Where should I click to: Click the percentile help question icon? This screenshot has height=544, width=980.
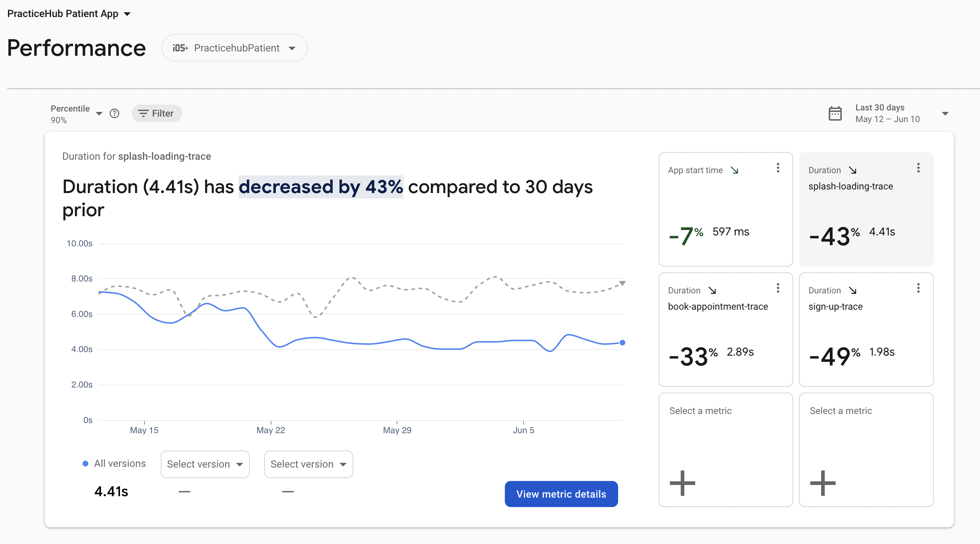point(114,113)
